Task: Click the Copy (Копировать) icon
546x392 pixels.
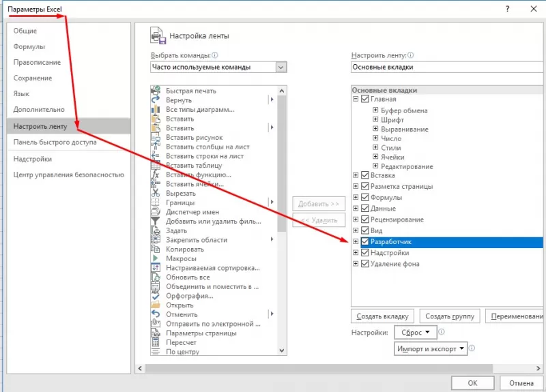Action: coord(156,249)
